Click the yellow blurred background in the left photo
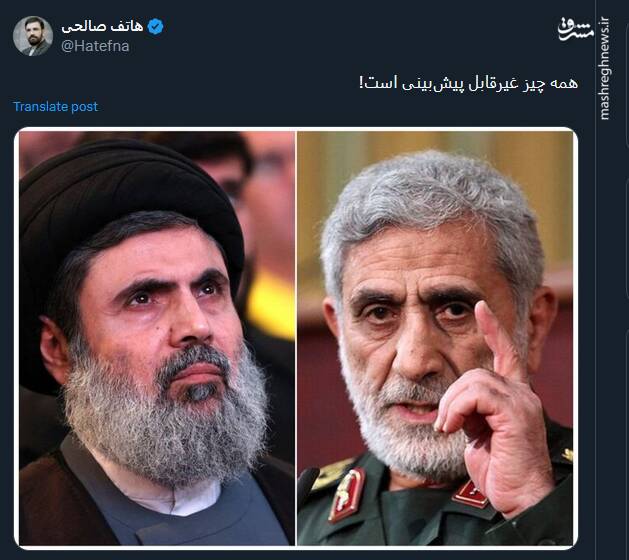The image size is (629, 560). [x=271, y=305]
